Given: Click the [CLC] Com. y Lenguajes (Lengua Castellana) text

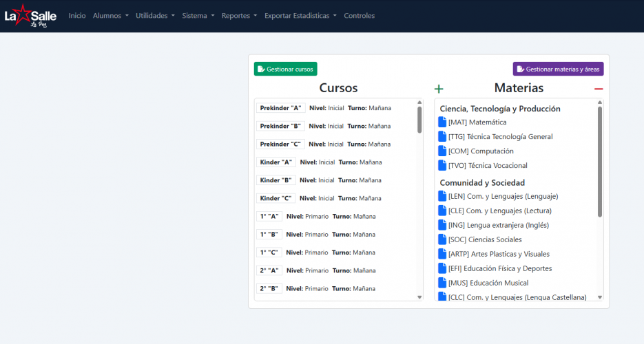Looking at the screenshot, I should click(x=517, y=297).
